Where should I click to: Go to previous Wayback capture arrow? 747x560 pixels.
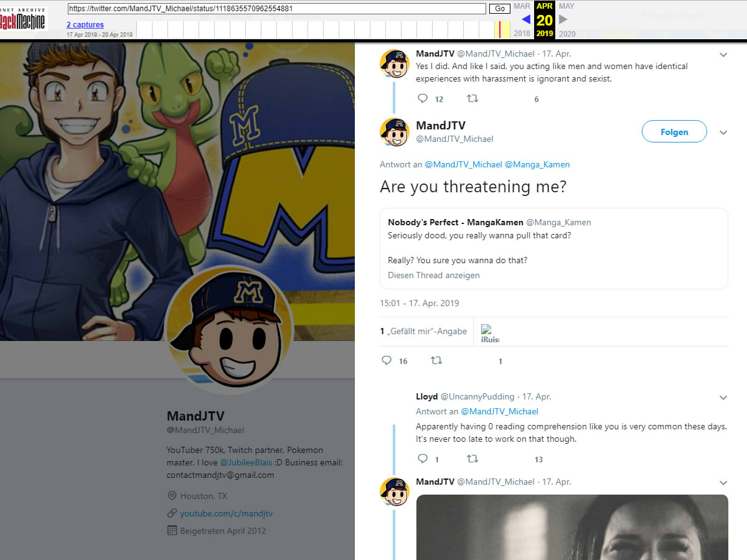click(526, 19)
